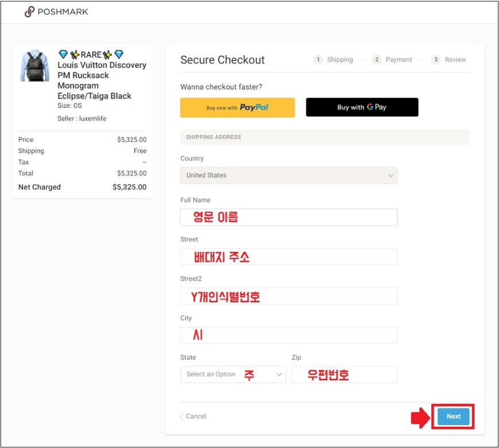Click Buy now with PayPal
Screen dimensions: 499x448
237,107
